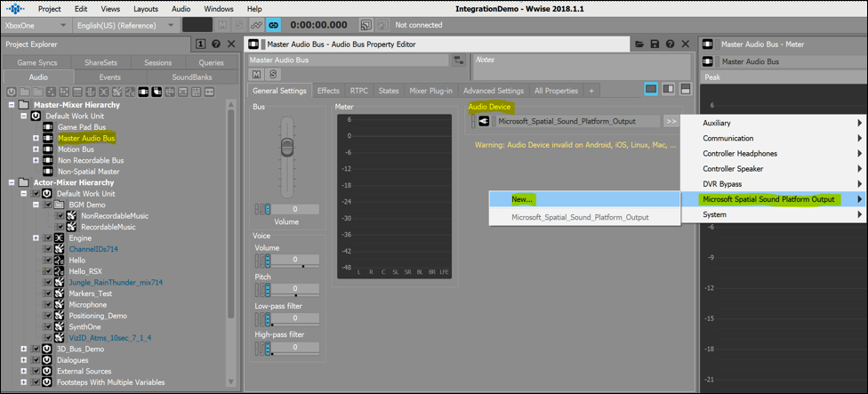
Task: Click the Project Explorer sync group 1 icon
Action: (x=201, y=44)
